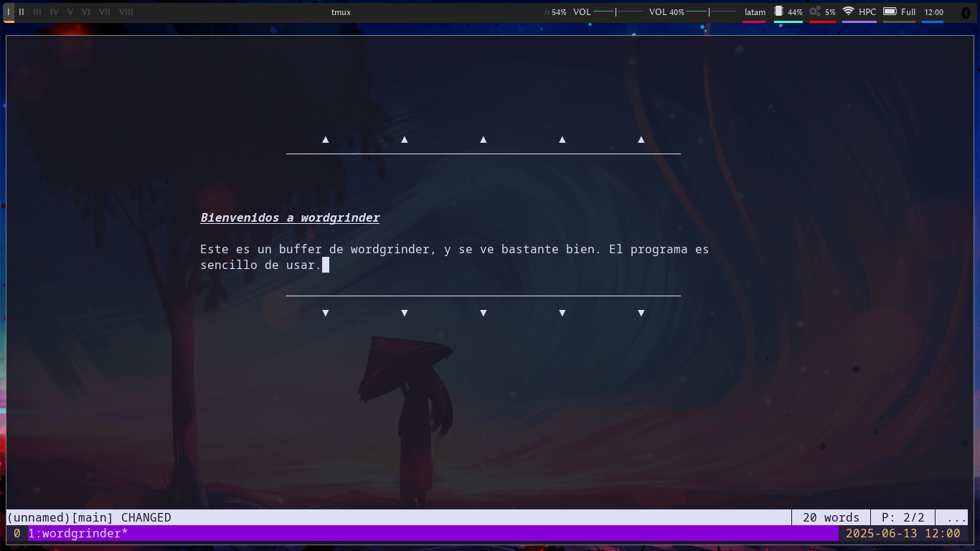
Task: Click the second up-triangle marker above the text
Action: [405, 139]
